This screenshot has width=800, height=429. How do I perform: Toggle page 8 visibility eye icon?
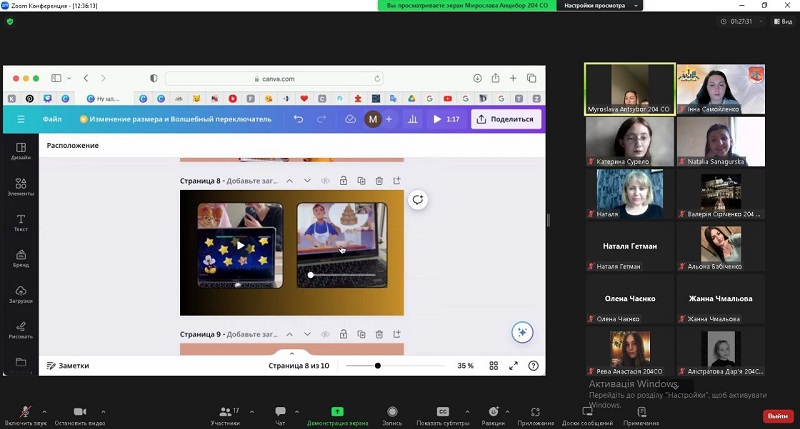click(325, 181)
